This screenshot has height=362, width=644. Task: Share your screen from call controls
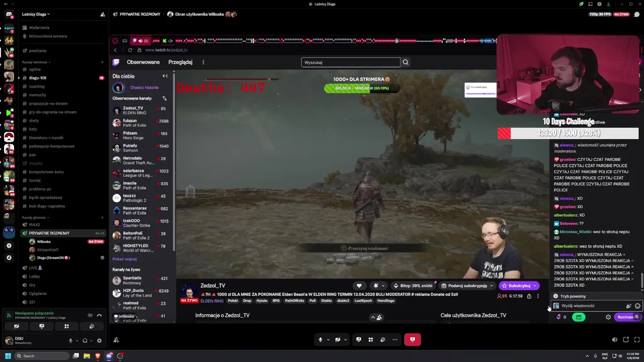point(359,339)
